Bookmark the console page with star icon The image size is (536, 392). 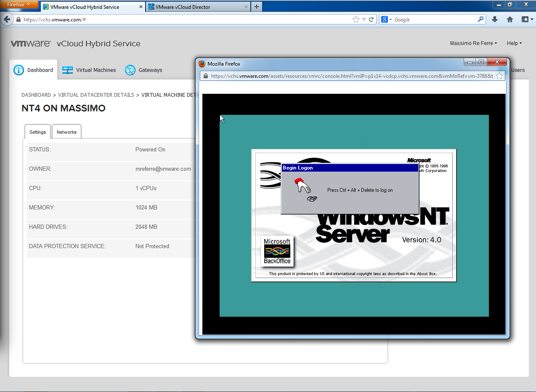tap(499, 76)
